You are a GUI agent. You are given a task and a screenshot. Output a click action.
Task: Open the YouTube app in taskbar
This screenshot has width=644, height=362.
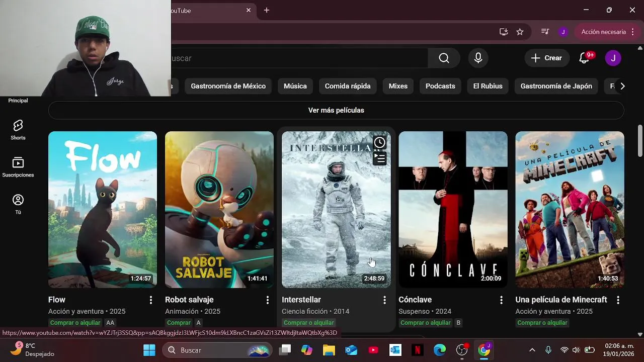pyautogui.click(x=373, y=350)
